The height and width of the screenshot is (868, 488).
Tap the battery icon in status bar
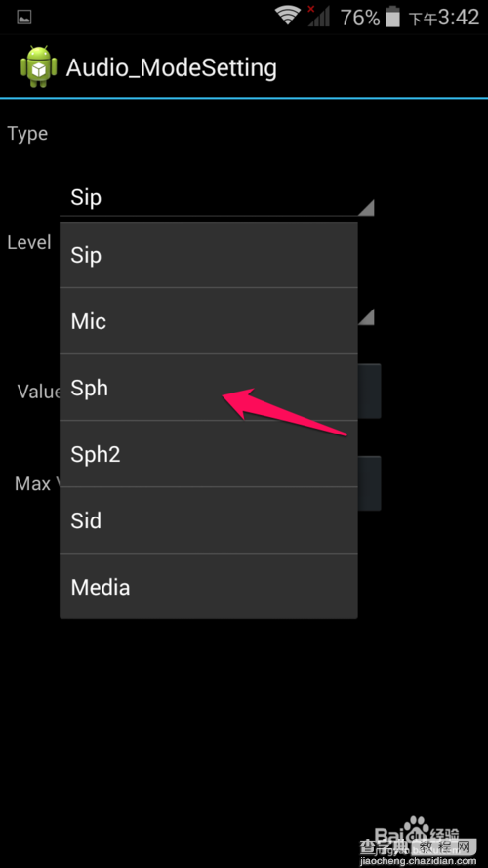pyautogui.click(x=392, y=17)
